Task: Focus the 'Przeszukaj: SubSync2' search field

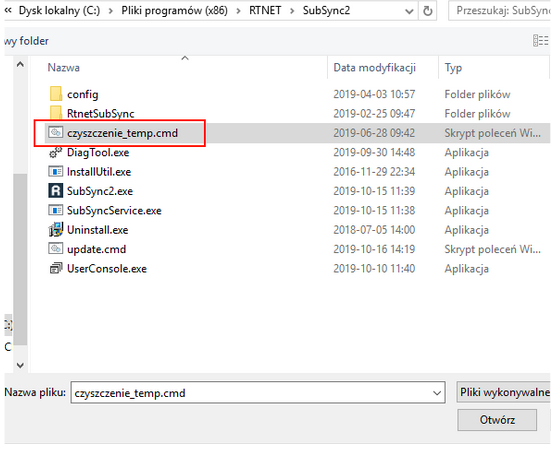Action: click(500, 11)
